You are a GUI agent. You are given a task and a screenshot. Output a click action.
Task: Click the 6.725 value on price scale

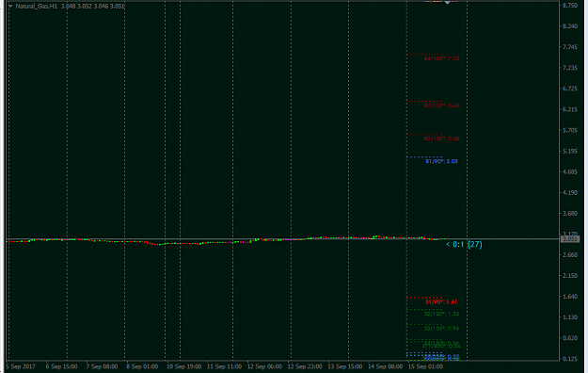coord(570,89)
